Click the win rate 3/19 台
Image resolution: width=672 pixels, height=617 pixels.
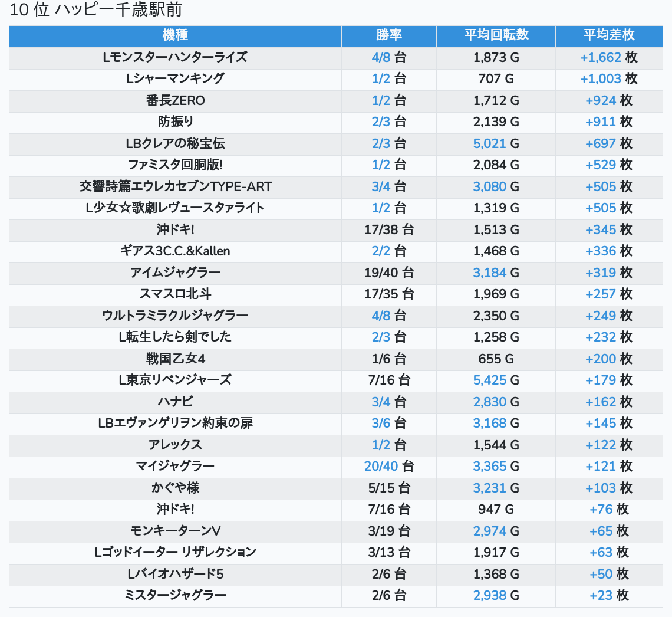pyautogui.click(x=388, y=531)
